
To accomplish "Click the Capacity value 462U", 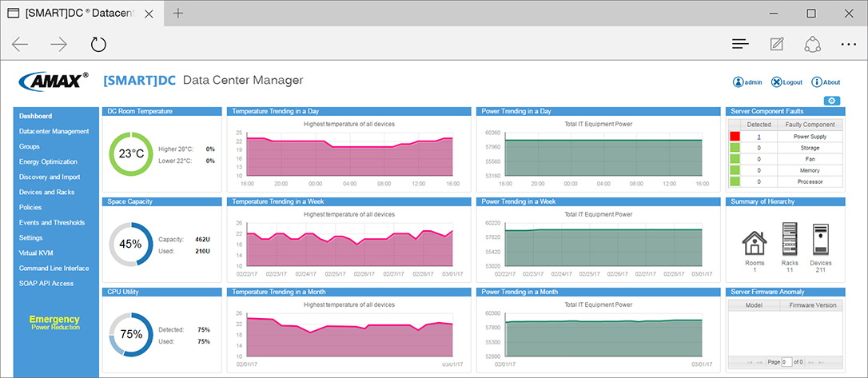I will tap(202, 240).
